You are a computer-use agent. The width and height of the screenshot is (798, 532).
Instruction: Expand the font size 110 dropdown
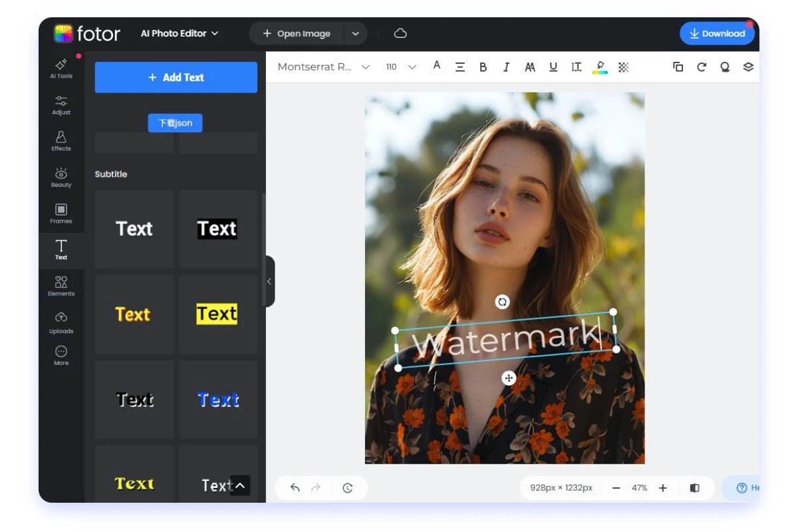pos(400,66)
